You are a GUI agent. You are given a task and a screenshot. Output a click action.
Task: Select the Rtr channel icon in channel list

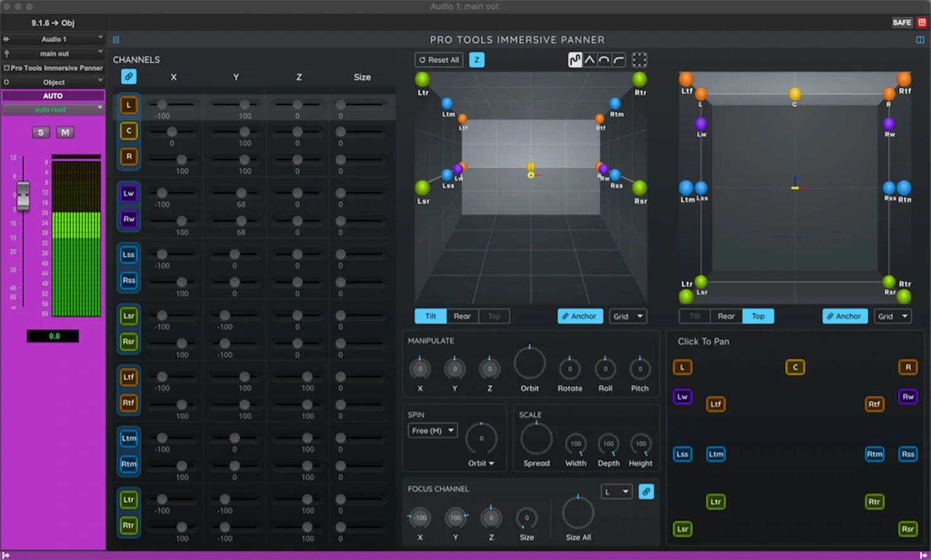click(x=129, y=525)
